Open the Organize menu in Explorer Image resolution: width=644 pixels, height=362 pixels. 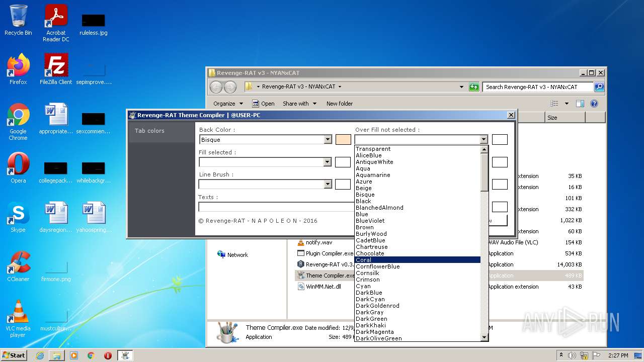tap(228, 104)
